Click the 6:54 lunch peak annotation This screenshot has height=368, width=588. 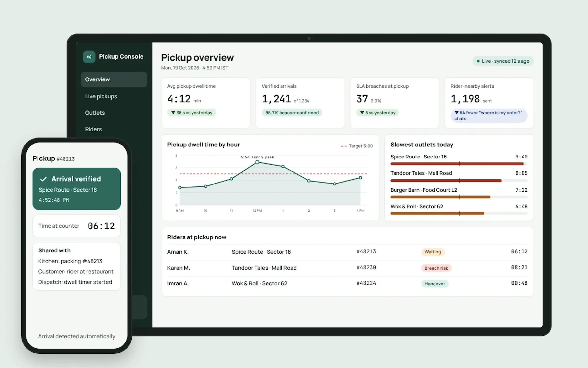tap(257, 157)
